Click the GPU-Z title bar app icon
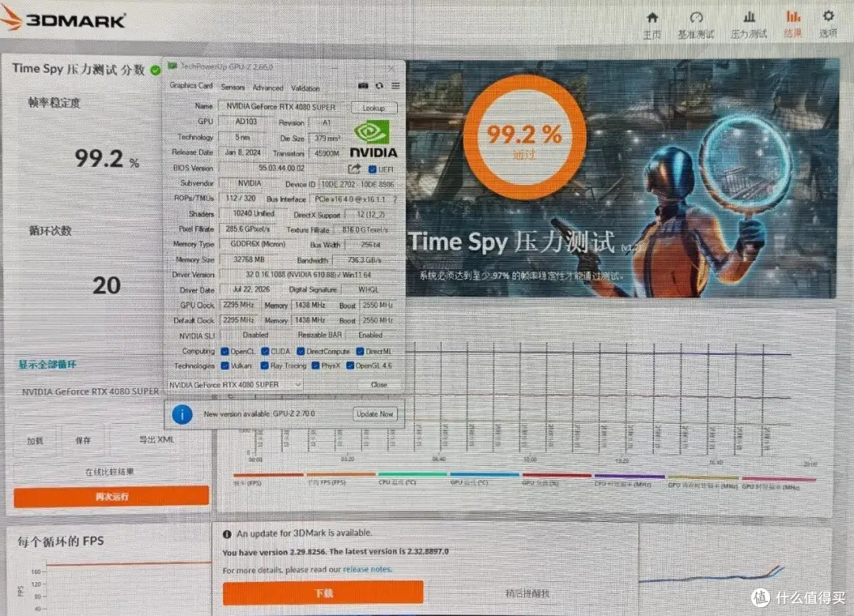Image resolution: width=854 pixels, height=616 pixels. (172, 66)
